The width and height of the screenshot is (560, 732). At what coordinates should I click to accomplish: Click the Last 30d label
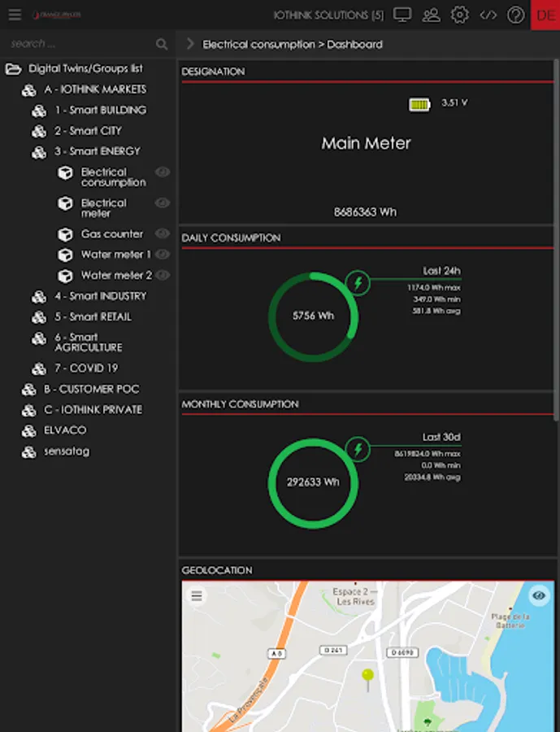coord(441,437)
